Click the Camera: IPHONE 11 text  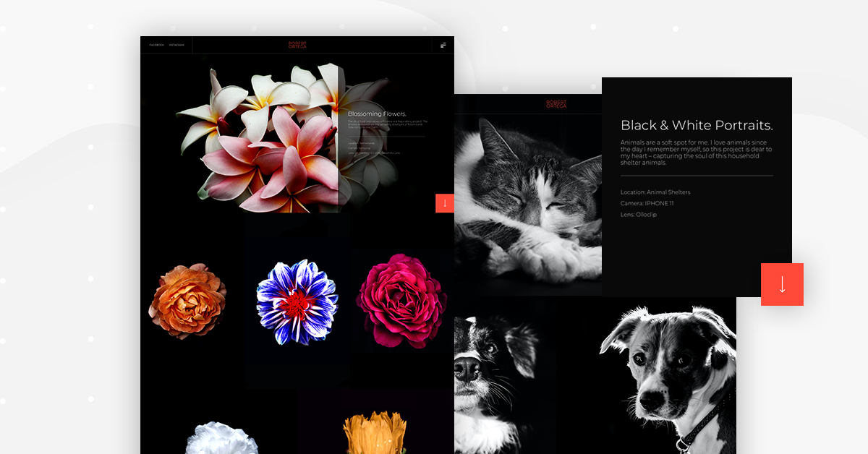647,203
